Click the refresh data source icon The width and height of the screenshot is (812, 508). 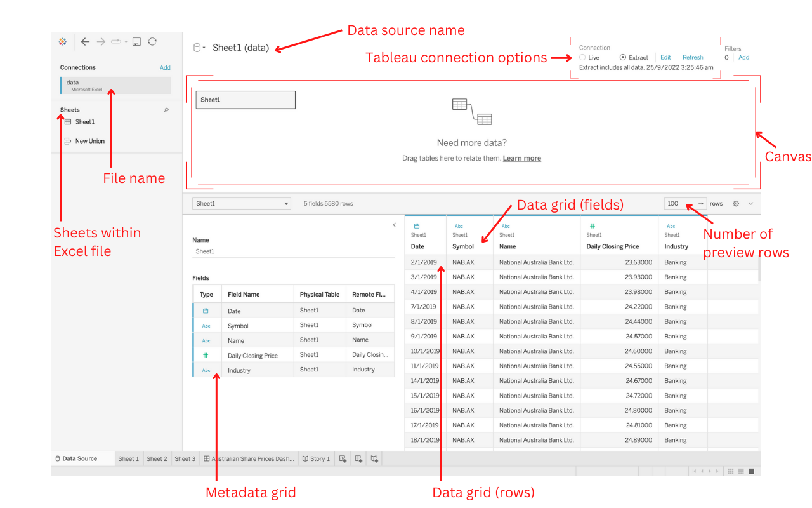pos(152,42)
